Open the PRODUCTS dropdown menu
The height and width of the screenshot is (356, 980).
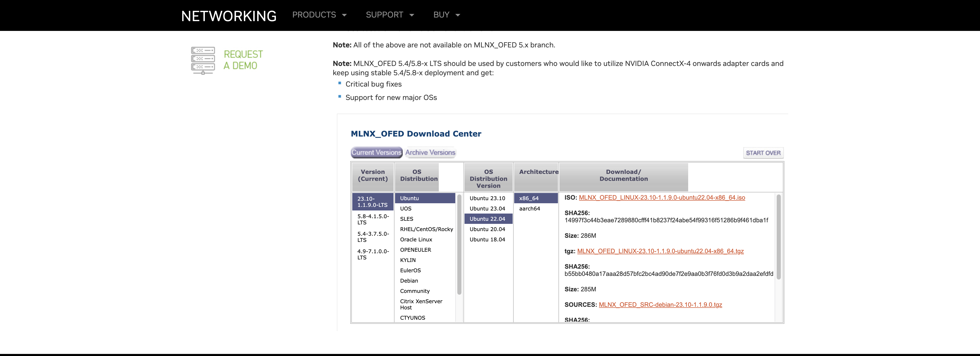click(x=319, y=15)
